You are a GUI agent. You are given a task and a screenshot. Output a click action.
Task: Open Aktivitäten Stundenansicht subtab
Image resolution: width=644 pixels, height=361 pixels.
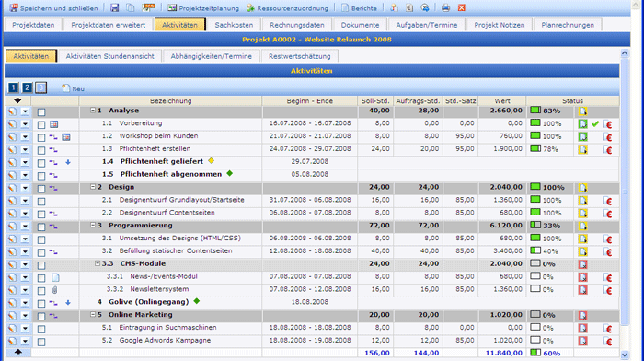(x=110, y=56)
